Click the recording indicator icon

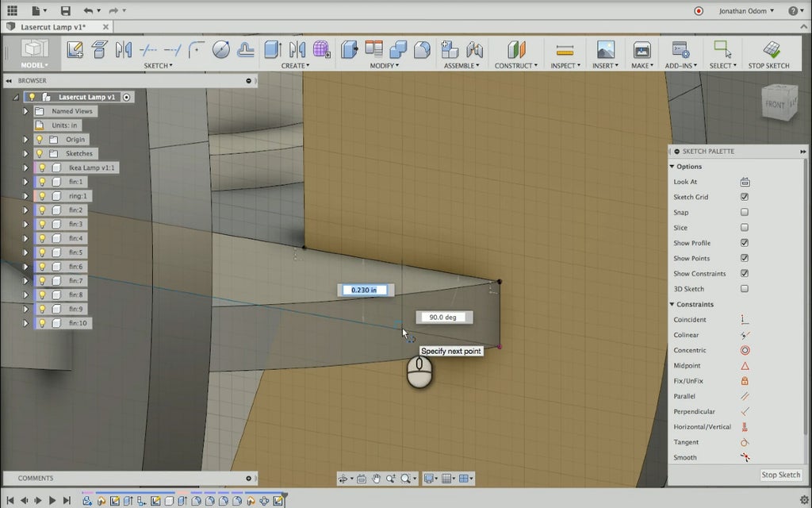(699, 11)
